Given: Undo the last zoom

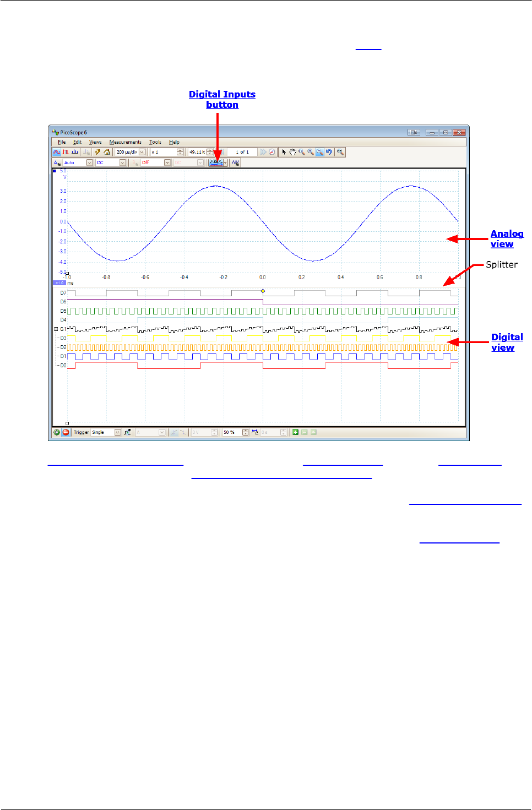Looking at the screenshot, I should 329,152.
